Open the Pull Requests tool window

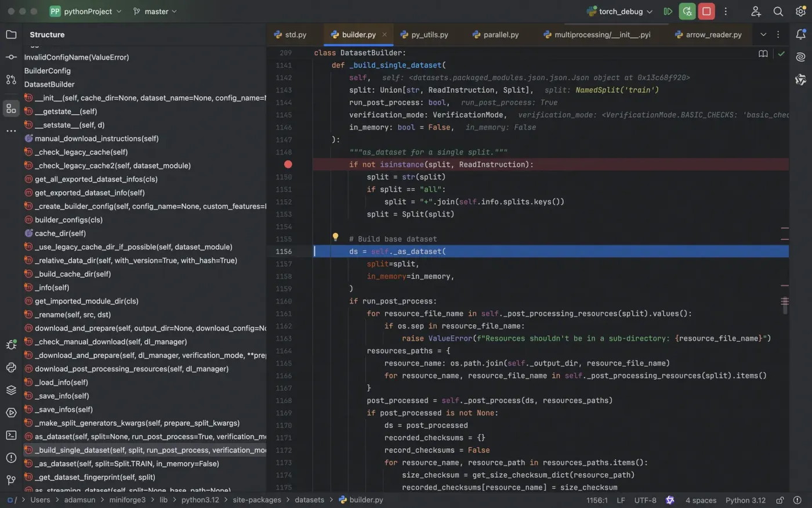[11, 80]
